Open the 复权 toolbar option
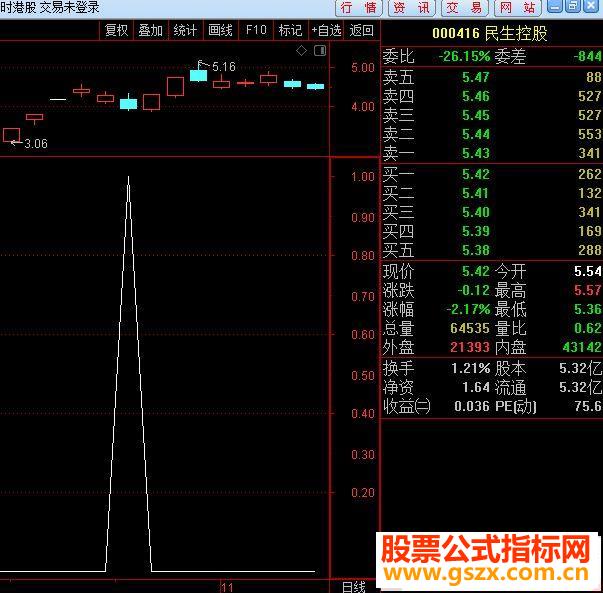603x593 pixels. (116, 30)
